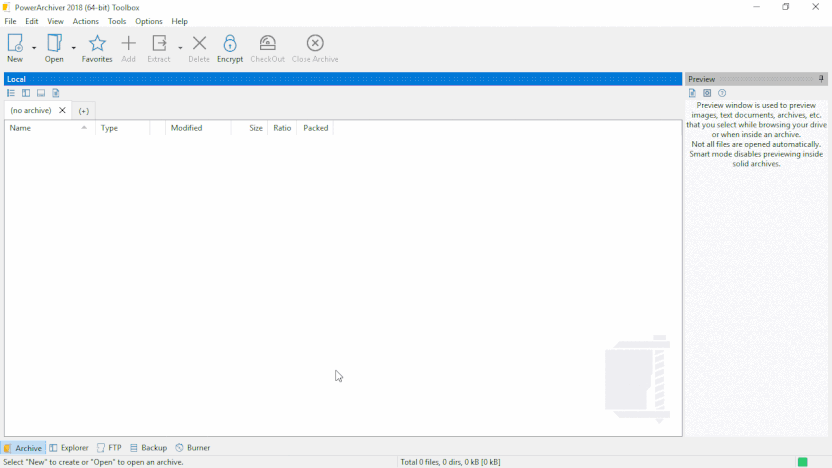The image size is (832, 468).
Task: Open the View menu
Action: [x=55, y=21]
